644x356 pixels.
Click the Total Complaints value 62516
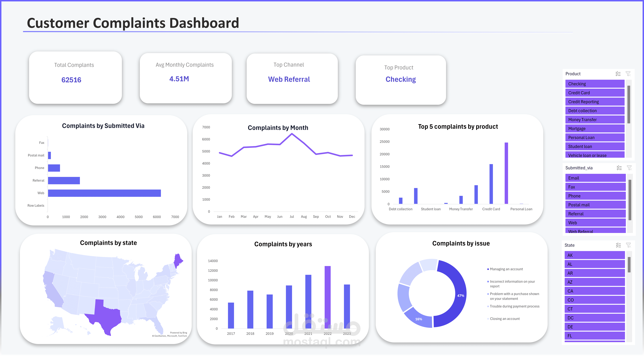click(71, 80)
